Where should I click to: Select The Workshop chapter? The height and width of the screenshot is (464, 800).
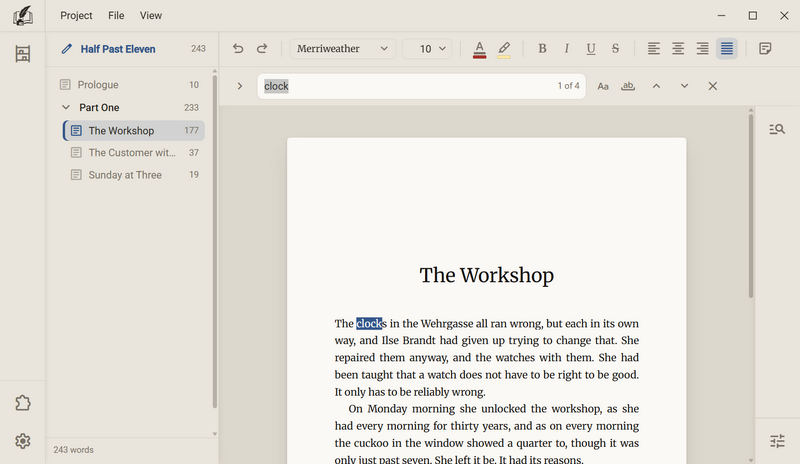point(134,131)
